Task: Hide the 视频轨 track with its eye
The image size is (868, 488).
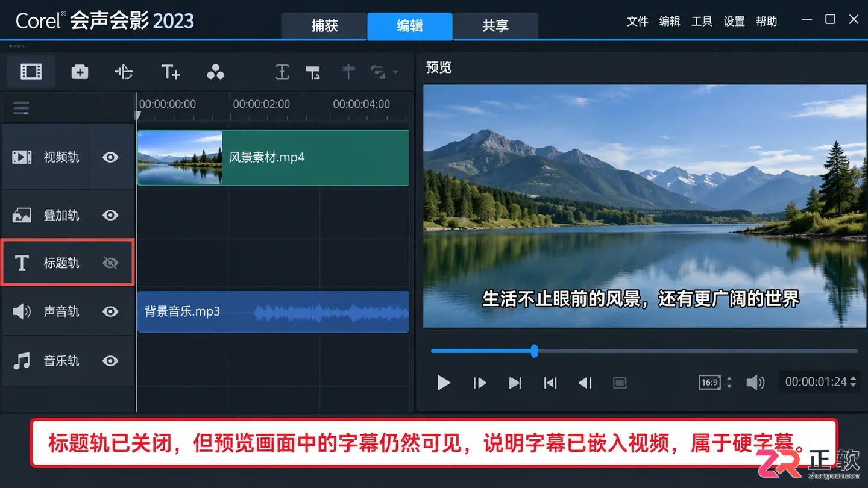Action: pos(110,157)
